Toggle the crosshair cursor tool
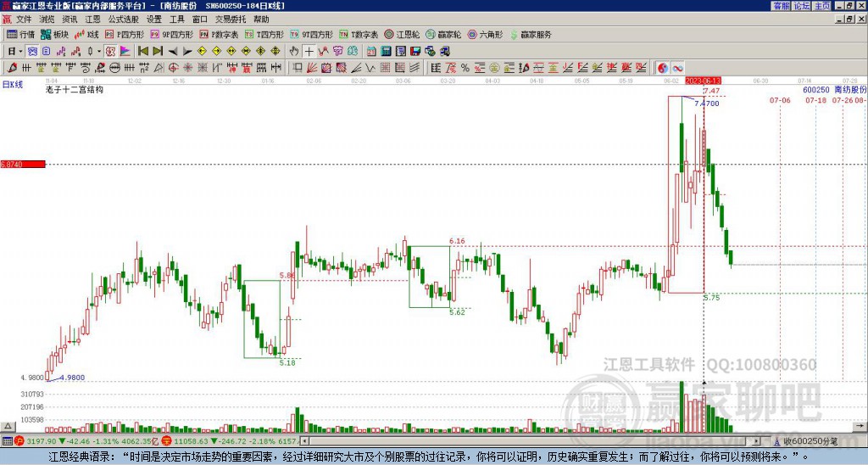 309,52
